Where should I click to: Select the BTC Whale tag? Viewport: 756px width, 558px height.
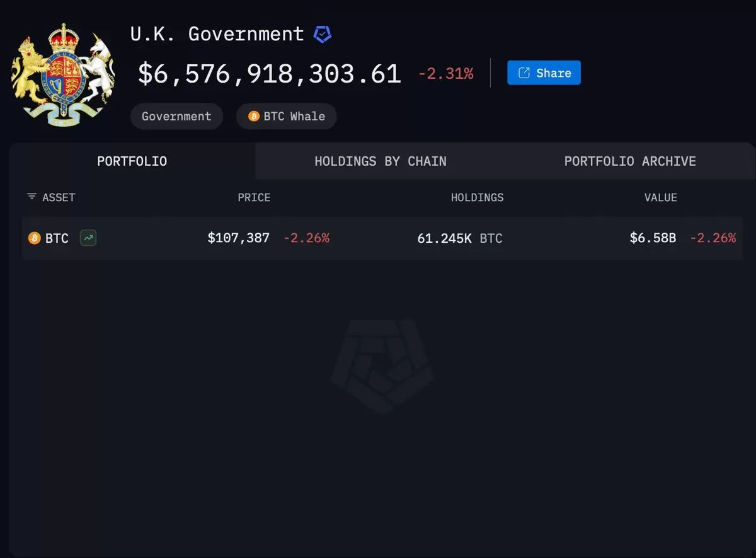point(287,117)
